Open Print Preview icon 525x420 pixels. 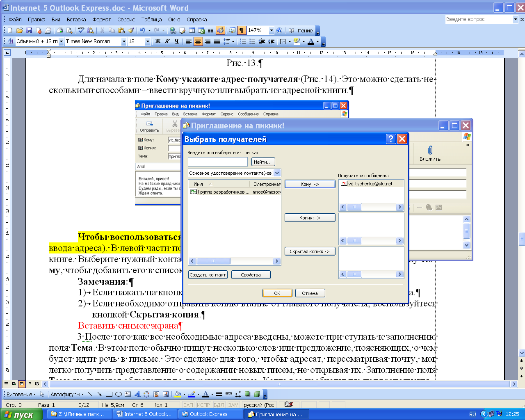pyautogui.click(x=69, y=30)
